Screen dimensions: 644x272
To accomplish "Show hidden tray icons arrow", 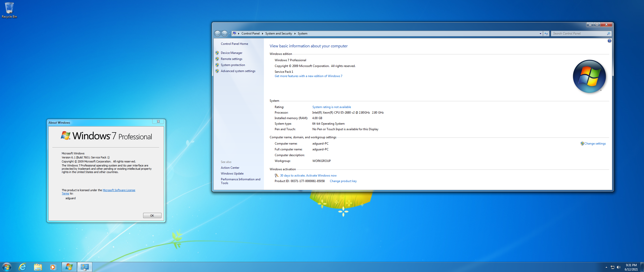I will pyautogui.click(x=606, y=267).
